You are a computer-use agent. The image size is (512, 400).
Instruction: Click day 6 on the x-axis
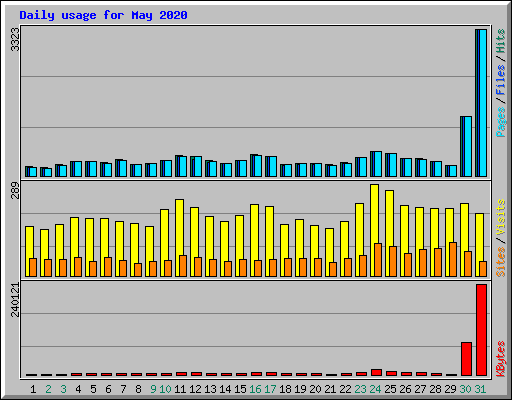(108, 389)
